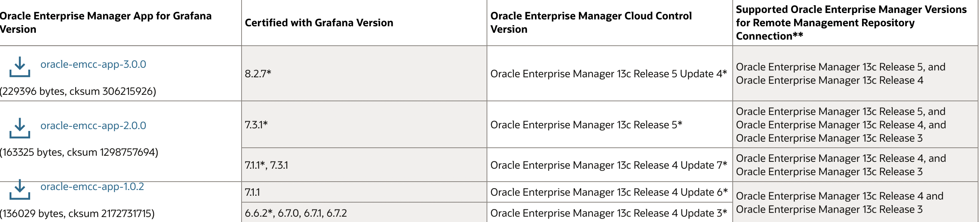Click the 6.6.2*, 6.7.0, 6.7.1, 6.7.2 cell
The image size is (980, 222).
click(x=364, y=212)
